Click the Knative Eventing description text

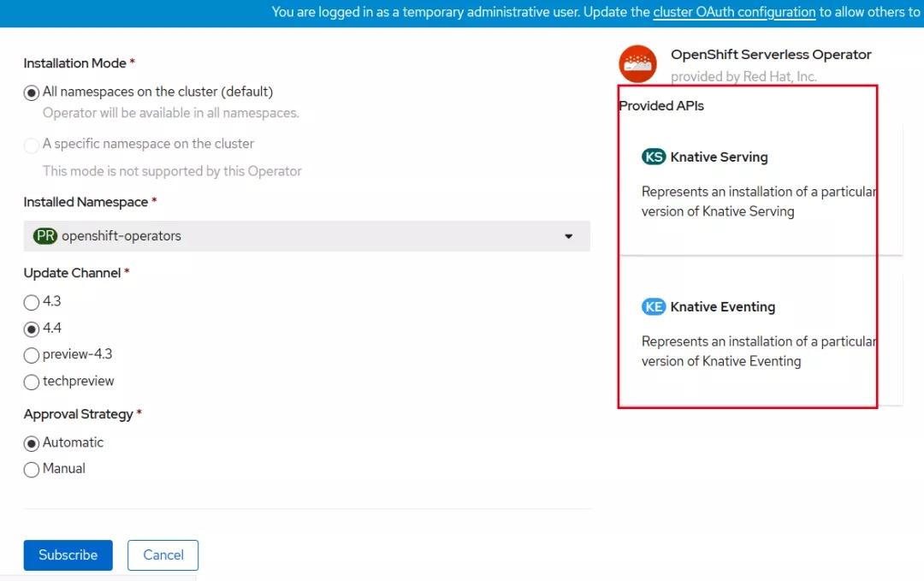(x=759, y=351)
